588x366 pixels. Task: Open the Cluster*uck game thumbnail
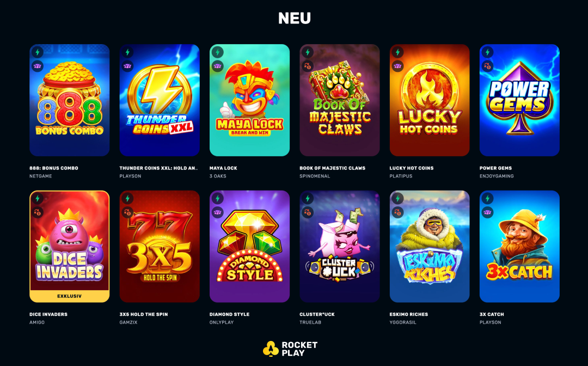click(x=339, y=246)
